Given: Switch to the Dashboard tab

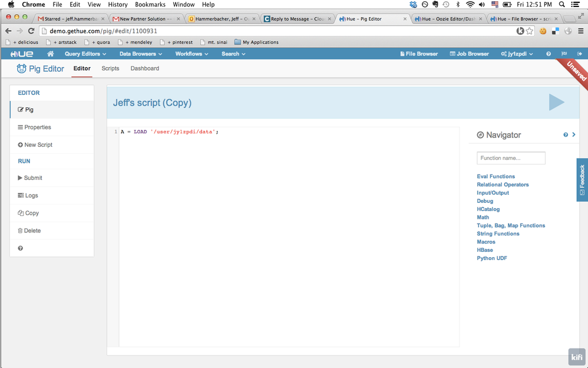Looking at the screenshot, I should pyautogui.click(x=145, y=68).
